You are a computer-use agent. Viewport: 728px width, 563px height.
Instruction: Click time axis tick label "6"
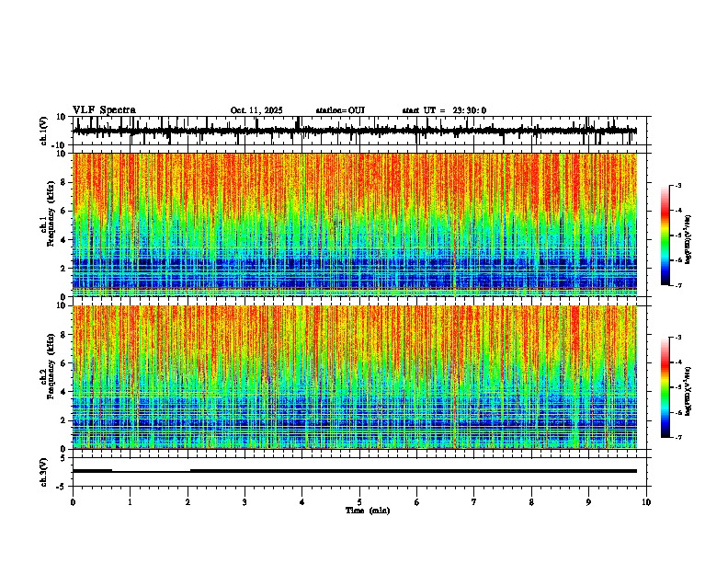[x=417, y=502]
